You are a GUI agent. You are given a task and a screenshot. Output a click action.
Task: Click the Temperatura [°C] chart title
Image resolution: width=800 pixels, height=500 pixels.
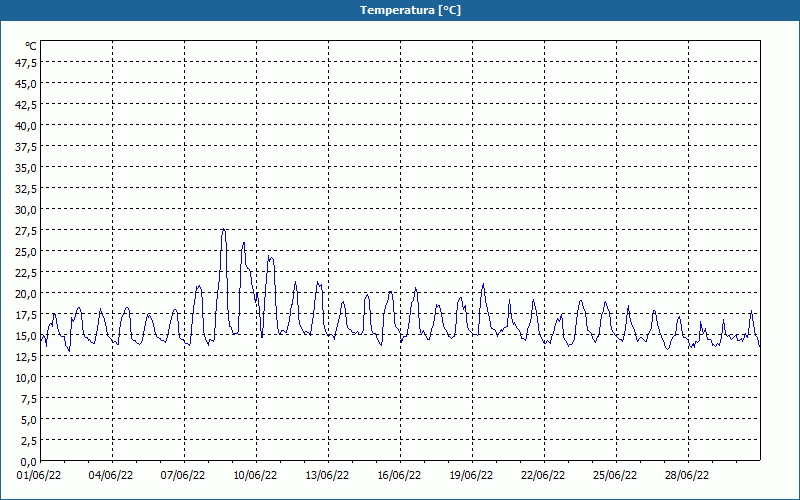coord(410,10)
